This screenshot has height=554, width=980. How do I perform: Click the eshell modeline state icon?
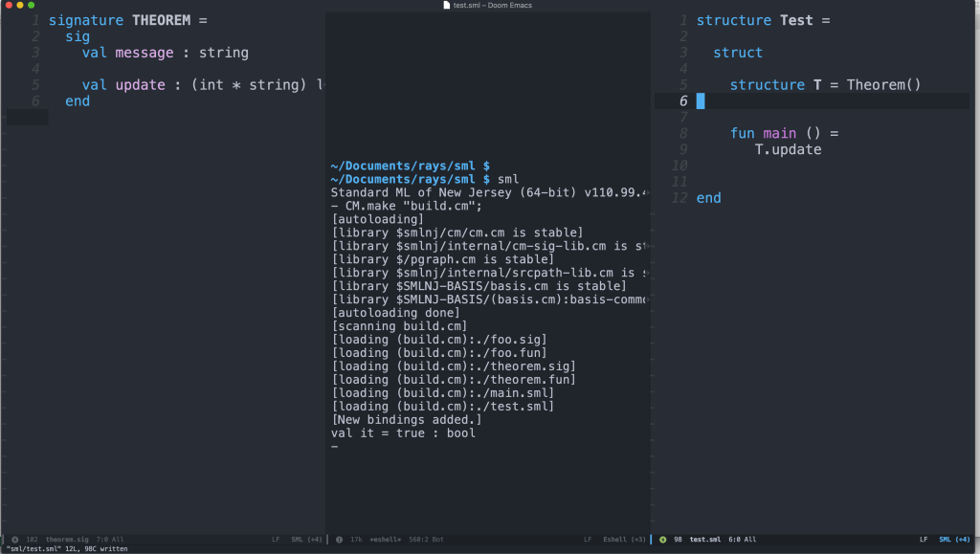coord(339,540)
